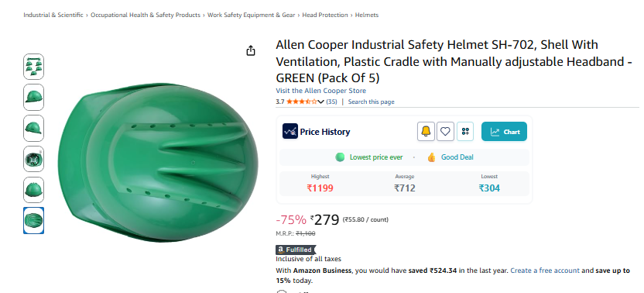The image size is (644, 293).
Task: Select the helmet inside-view thumbnail
Action: point(34,159)
